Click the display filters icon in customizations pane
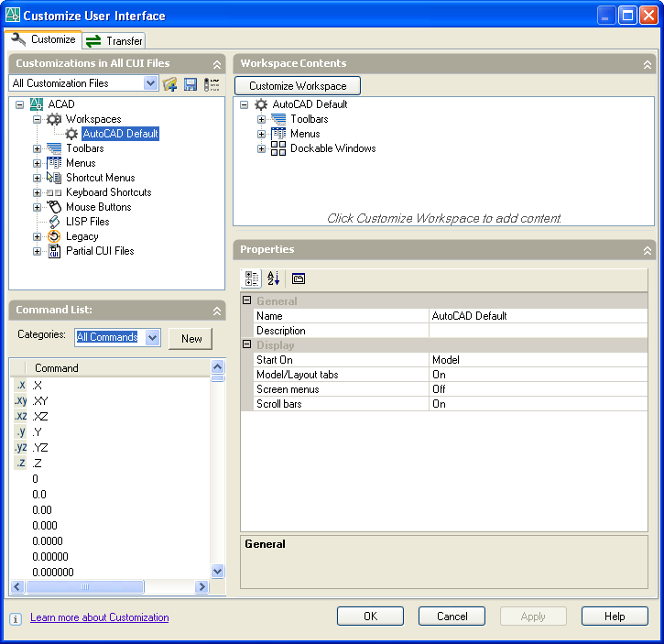 point(212,84)
